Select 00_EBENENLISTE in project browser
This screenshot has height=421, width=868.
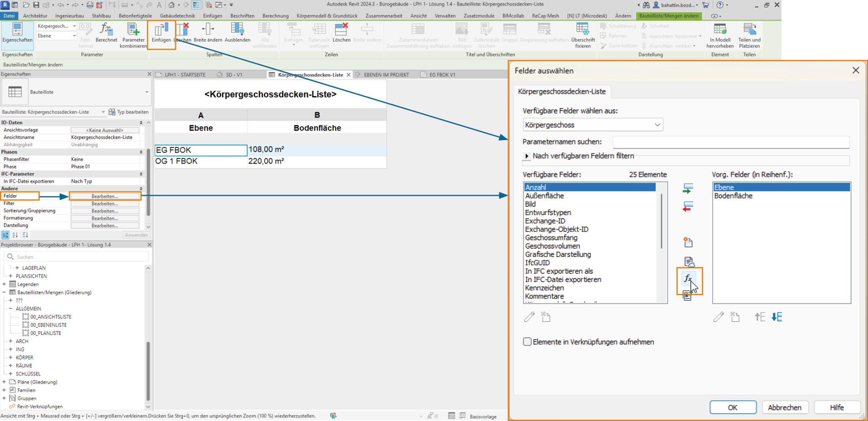(48, 325)
